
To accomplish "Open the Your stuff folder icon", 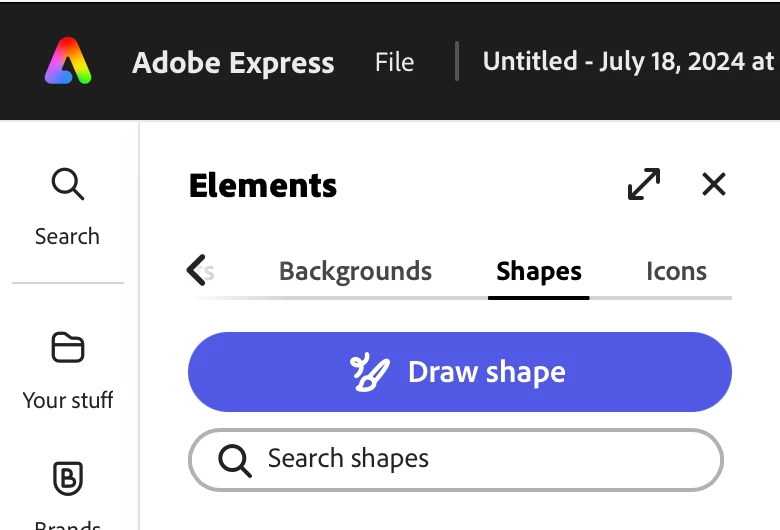I will point(67,348).
